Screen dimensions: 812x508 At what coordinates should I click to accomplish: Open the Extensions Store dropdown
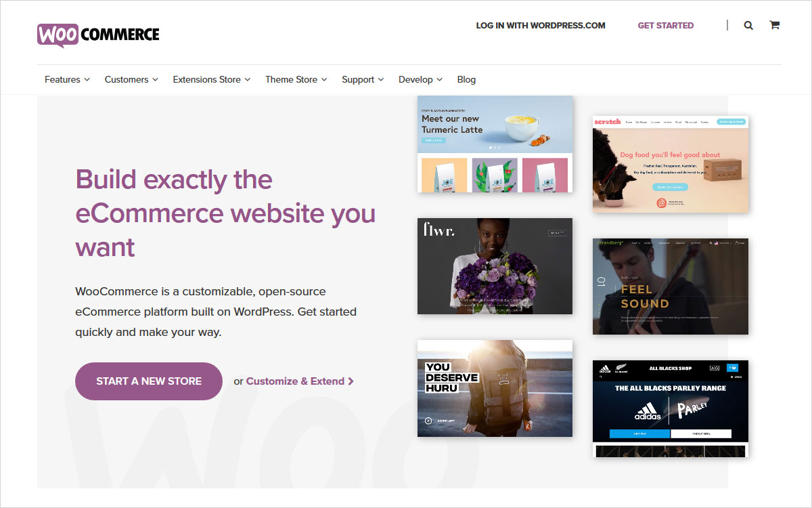pyautogui.click(x=211, y=79)
